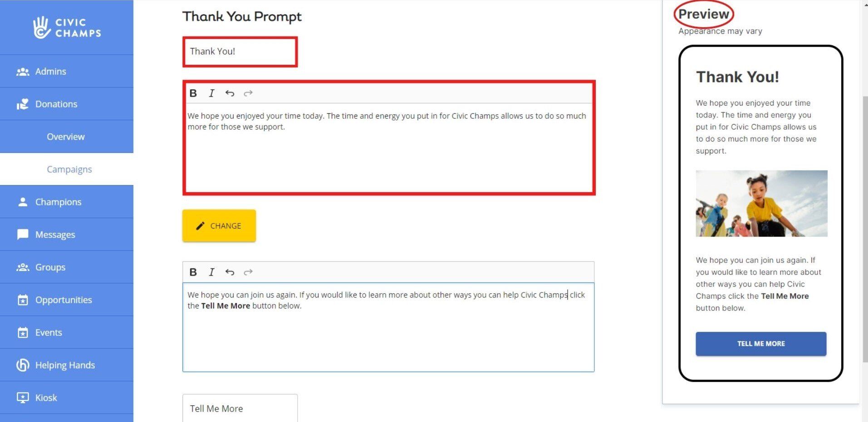The height and width of the screenshot is (422, 868).
Task: Open the Admins section
Action: (x=50, y=72)
